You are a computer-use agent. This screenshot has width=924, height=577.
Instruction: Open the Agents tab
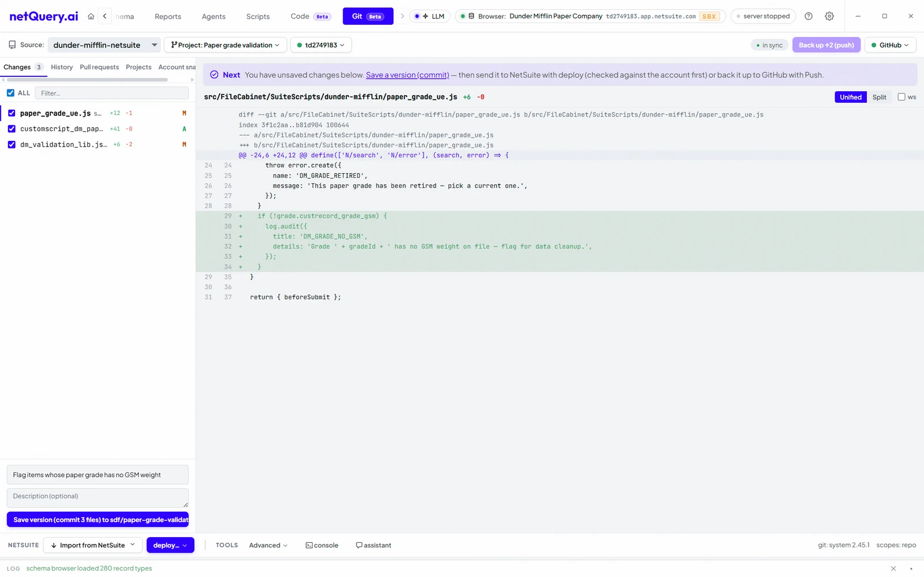pos(214,16)
